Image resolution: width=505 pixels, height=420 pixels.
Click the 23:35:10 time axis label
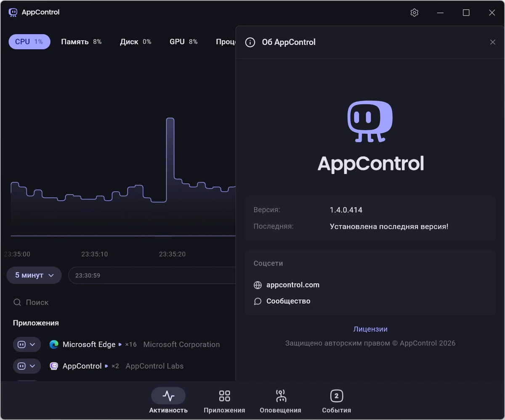95,254
